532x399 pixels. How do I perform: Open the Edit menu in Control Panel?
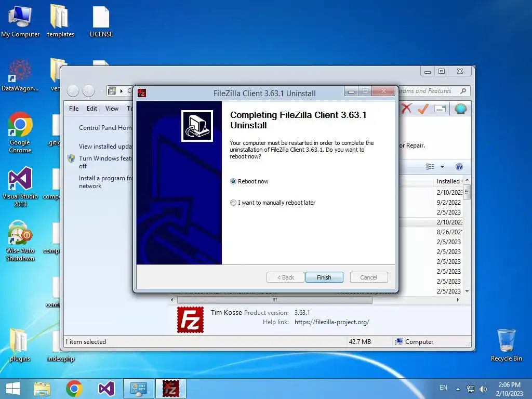click(91, 108)
